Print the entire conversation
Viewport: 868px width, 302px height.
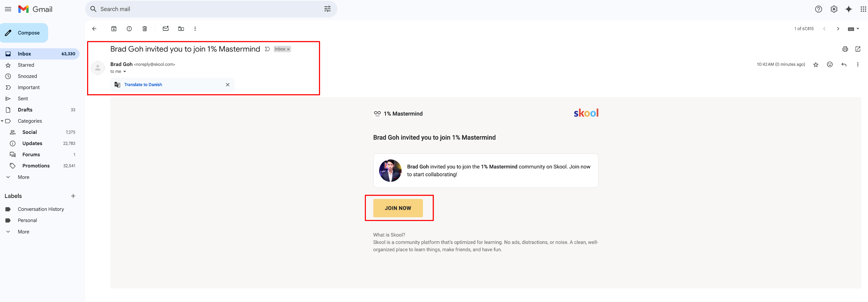click(x=845, y=49)
